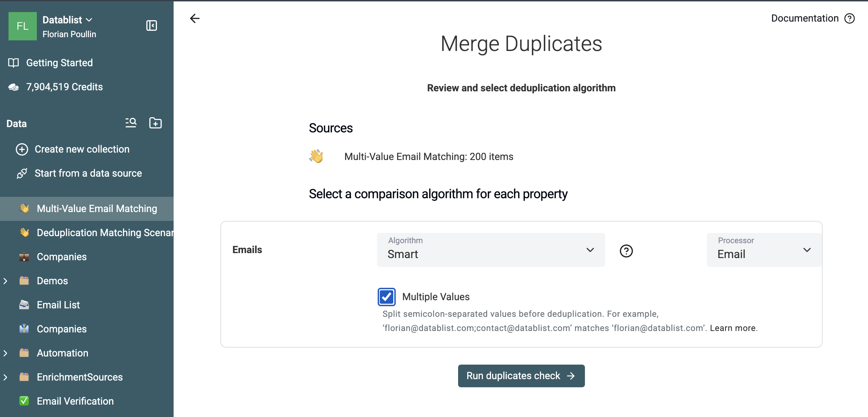Click the Documentation help icon
Image resolution: width=868 pixels, height=417 pixels.
click(850, 18)
